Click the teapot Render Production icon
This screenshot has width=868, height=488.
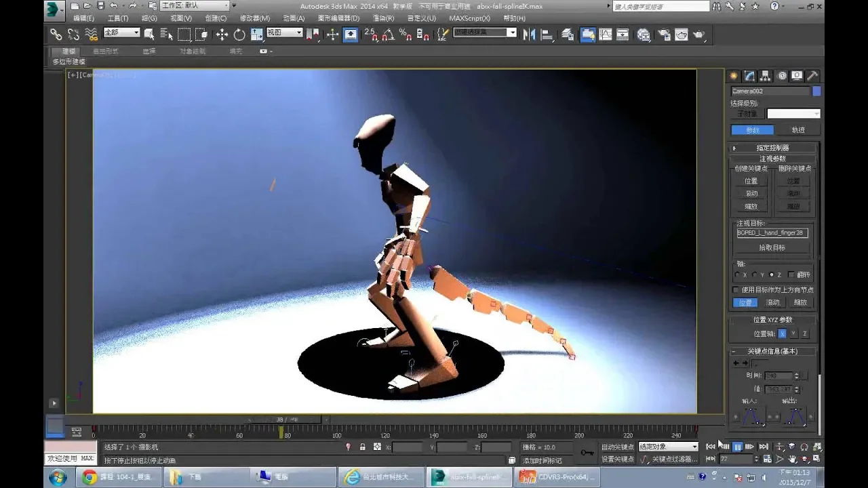click(698, 35)
